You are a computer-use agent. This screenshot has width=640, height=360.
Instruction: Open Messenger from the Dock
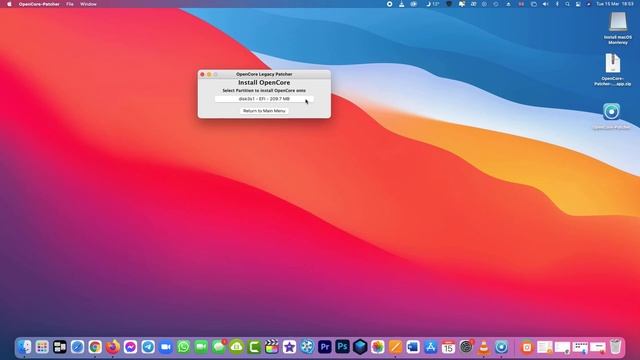pos(130,347)
